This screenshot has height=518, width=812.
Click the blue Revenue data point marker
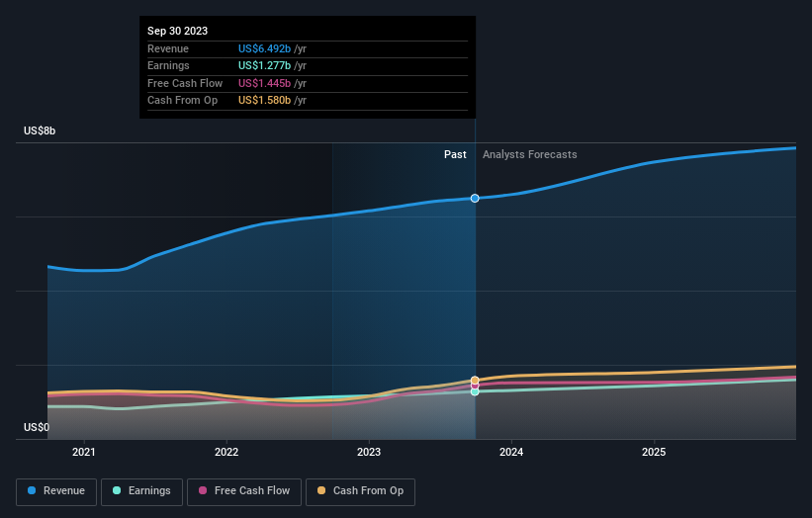(x=475, y=198)
